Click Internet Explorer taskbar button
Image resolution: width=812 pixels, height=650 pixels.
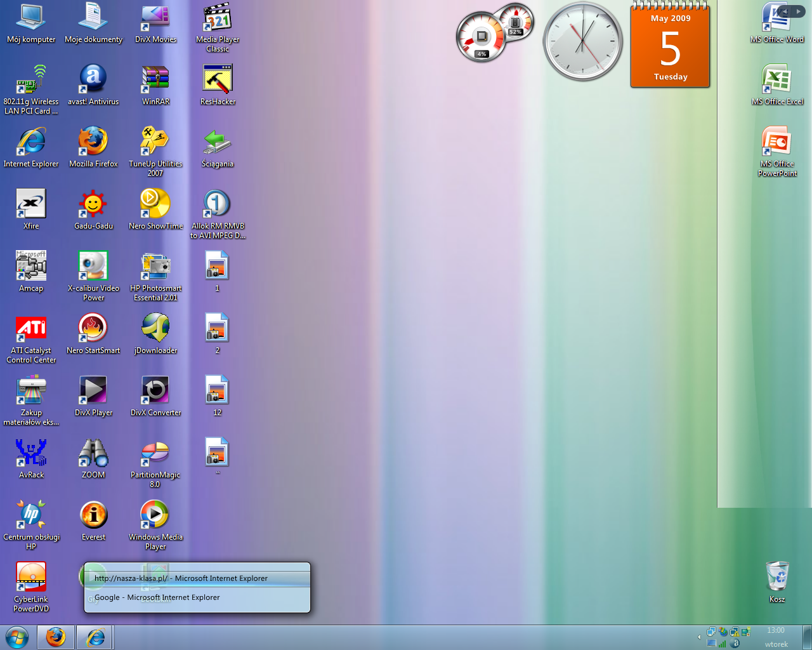click(x=95, y=637)
